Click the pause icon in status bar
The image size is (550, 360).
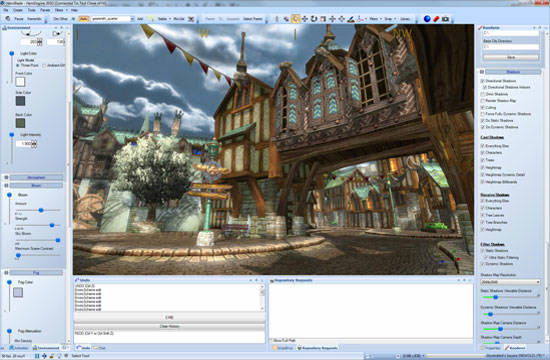37,356
